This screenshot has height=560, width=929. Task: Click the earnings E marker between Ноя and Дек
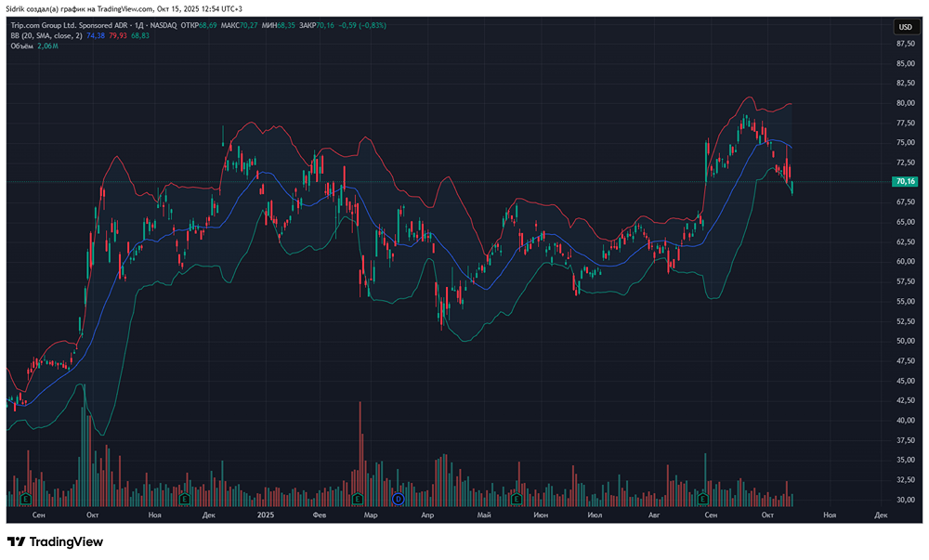[186, 499]
